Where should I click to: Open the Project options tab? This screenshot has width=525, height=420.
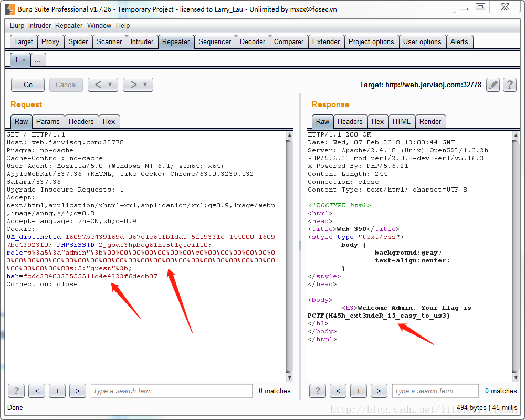coord(371,42)
